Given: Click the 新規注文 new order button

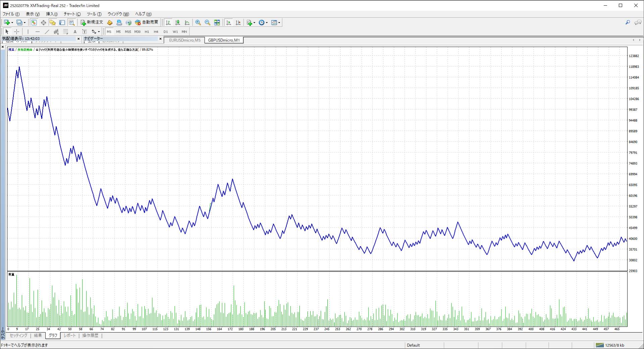Looking at the screenshot, I should pos(92,22).
